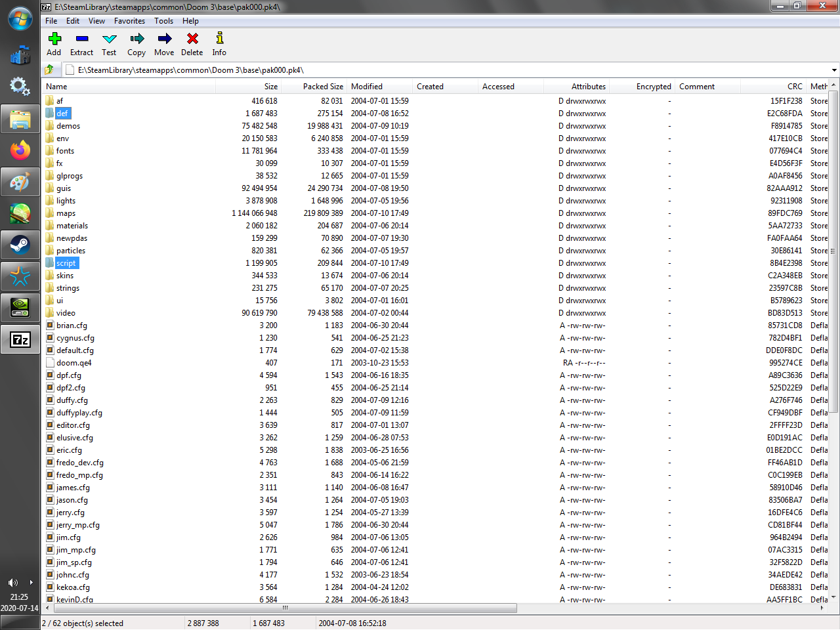Click the folder icon beside glprogs
This screenshot has width=840, height=630.
[50, 175]
